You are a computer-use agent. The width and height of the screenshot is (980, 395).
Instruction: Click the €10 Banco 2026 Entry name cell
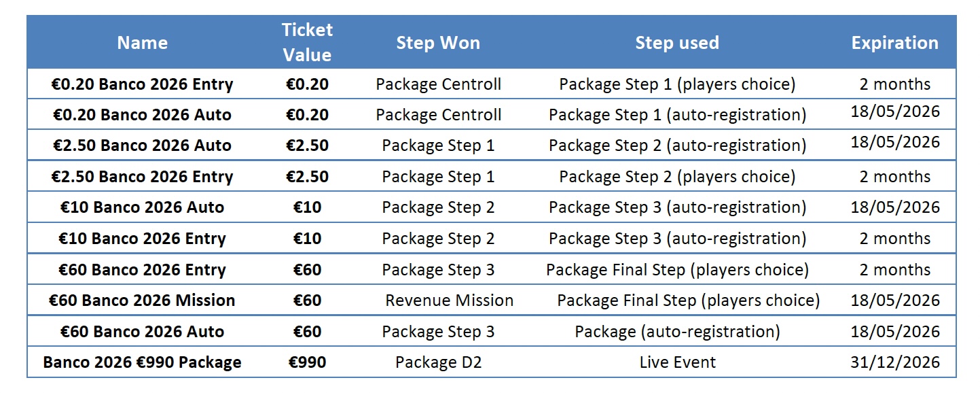click(142, 239)
